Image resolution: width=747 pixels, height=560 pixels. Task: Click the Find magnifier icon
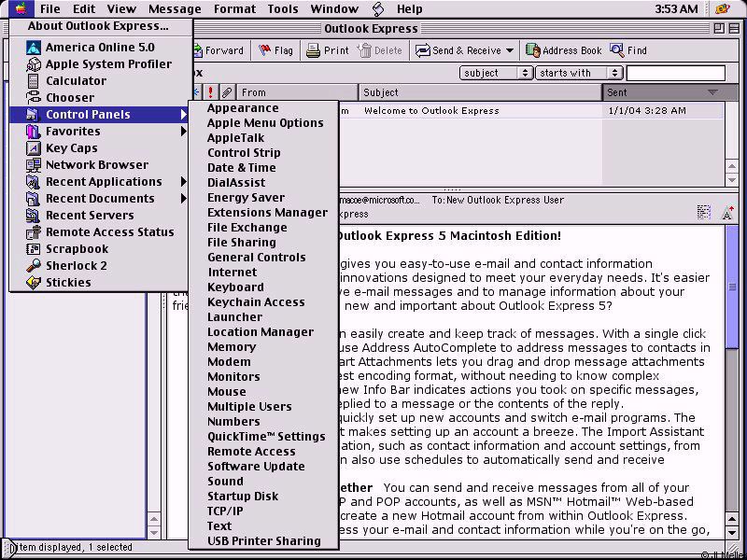click(x=617, y=50)
